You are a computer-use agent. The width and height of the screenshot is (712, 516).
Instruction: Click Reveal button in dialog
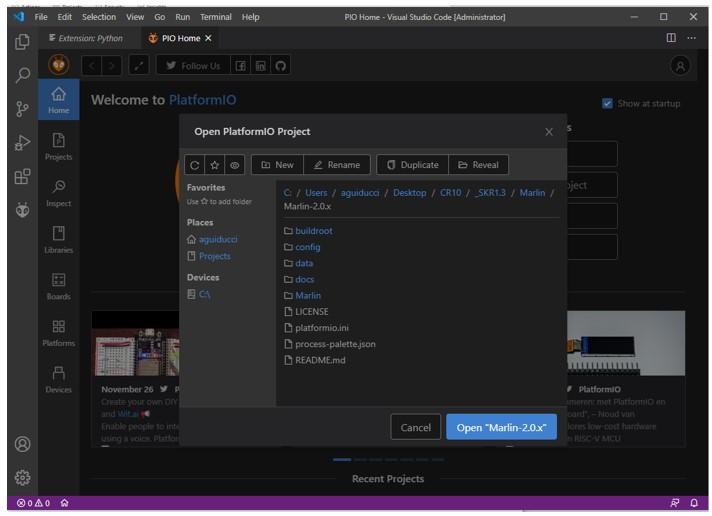(x=479, y=165)
